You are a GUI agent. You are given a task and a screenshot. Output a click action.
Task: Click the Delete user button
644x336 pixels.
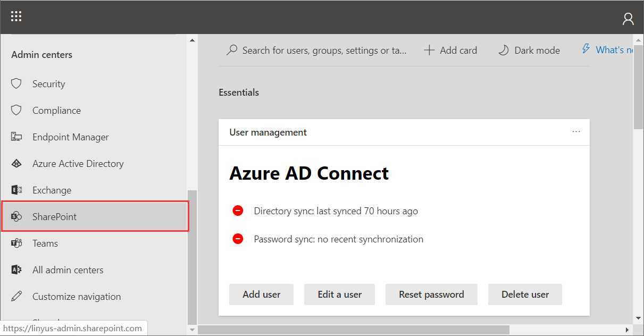click(x=525, y=295)
